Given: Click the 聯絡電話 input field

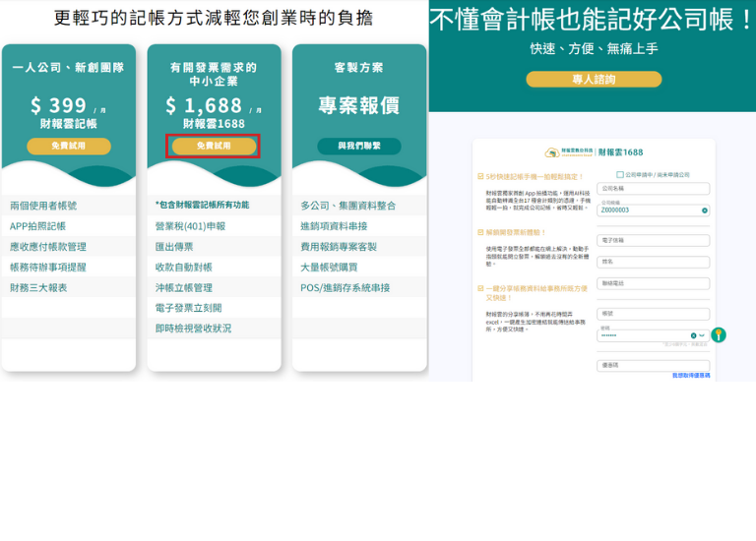Looking at the screenshot, I should (654, 283).
